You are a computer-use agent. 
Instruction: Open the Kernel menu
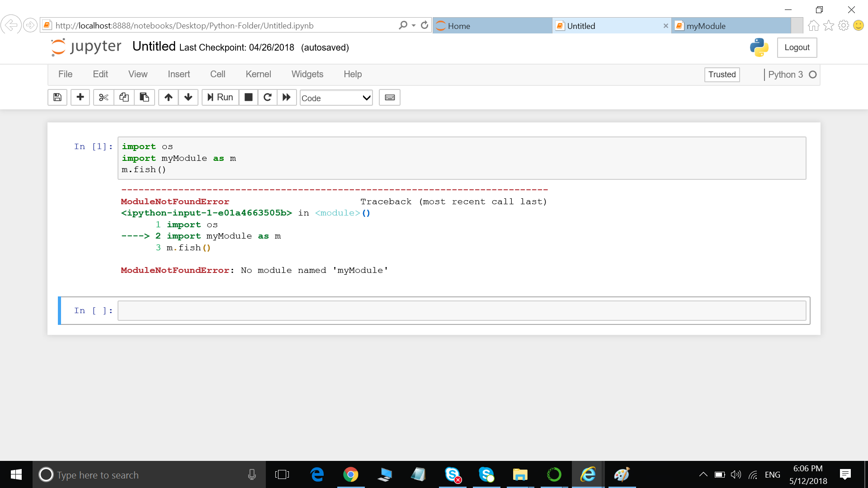click(258, 74)
